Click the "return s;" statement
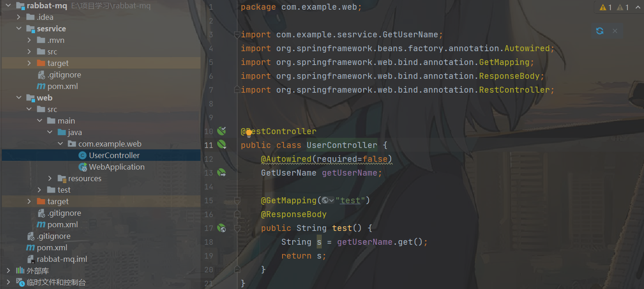Screen dimensions: 644x289 pos(304,256)
